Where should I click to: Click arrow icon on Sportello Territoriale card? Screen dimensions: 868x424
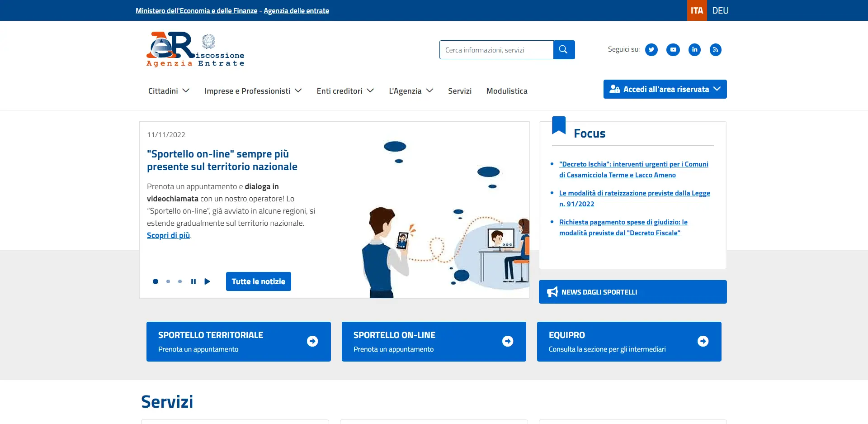(x=312, y=341)
